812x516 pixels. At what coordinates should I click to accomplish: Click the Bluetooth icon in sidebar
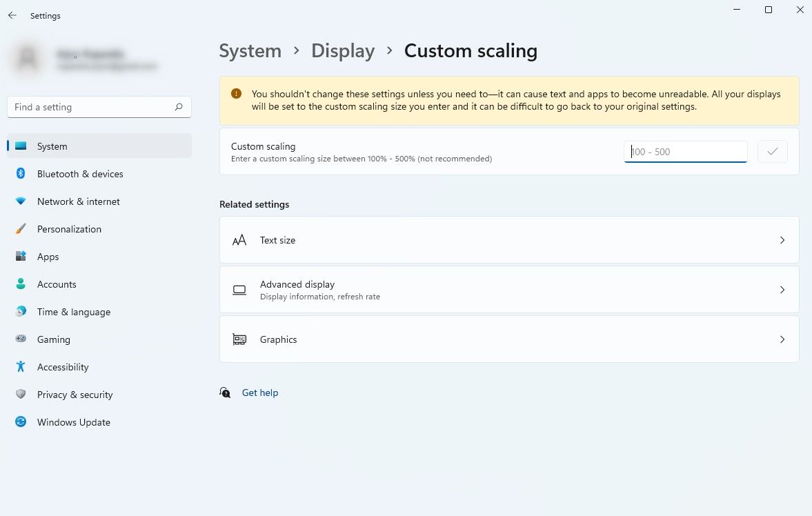point(21,174)
